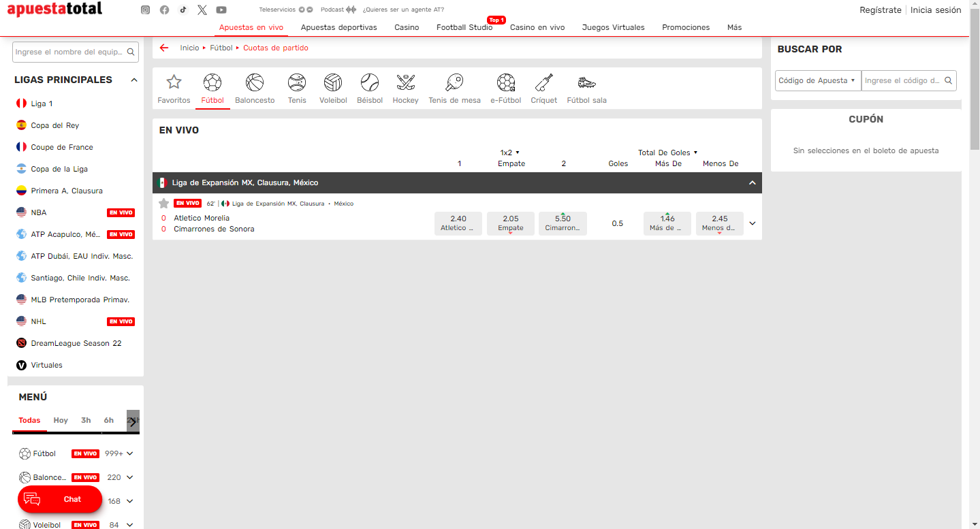Viewport: 980px width, 529px height.
Task: Collapse the Ligas Principales section
Action: point(134,80)
